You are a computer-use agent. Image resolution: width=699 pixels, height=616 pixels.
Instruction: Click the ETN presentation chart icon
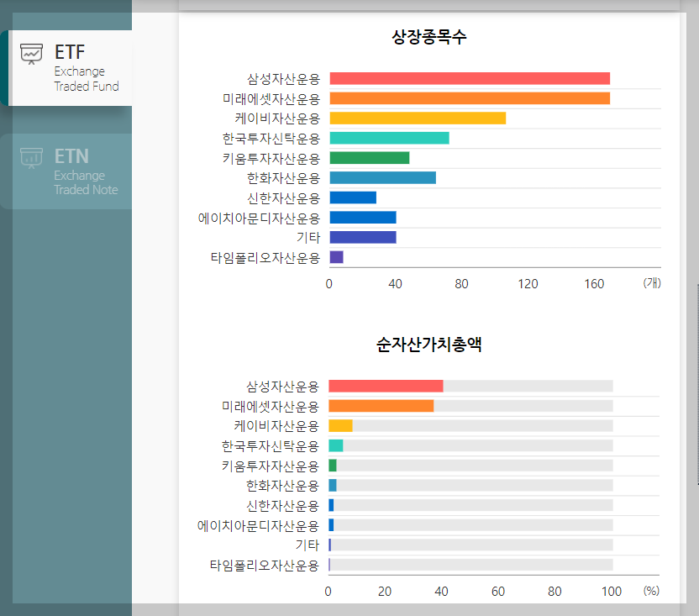pyautogui.click(x=31, y=156)
